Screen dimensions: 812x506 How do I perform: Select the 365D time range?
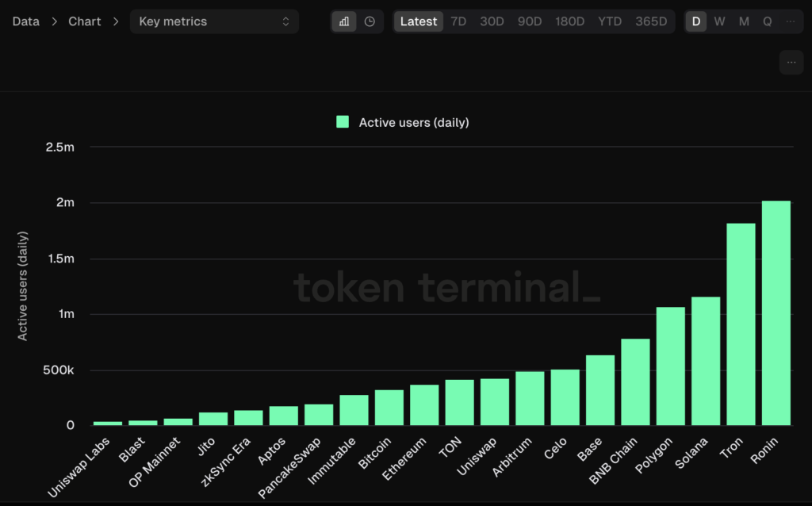coord(651,21)
